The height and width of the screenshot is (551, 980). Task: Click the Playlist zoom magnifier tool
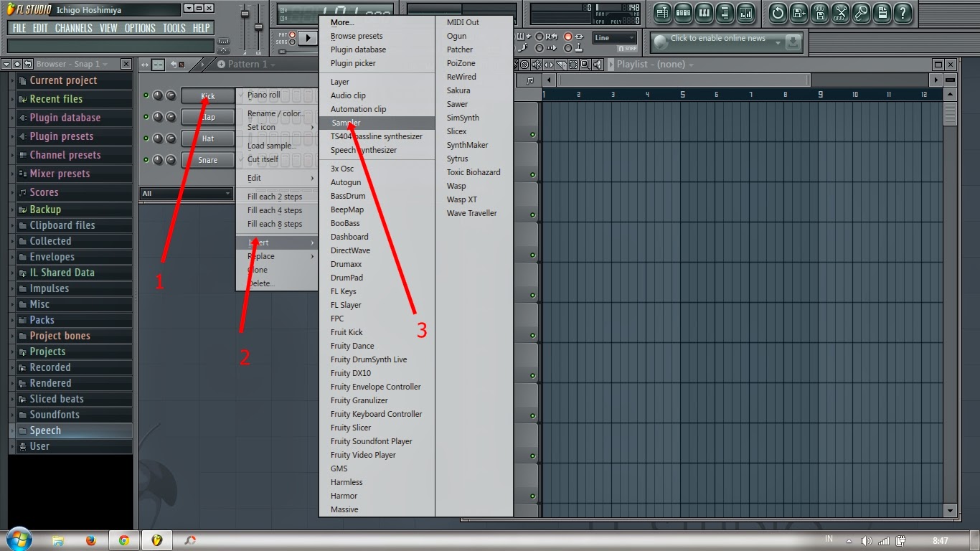585,65
